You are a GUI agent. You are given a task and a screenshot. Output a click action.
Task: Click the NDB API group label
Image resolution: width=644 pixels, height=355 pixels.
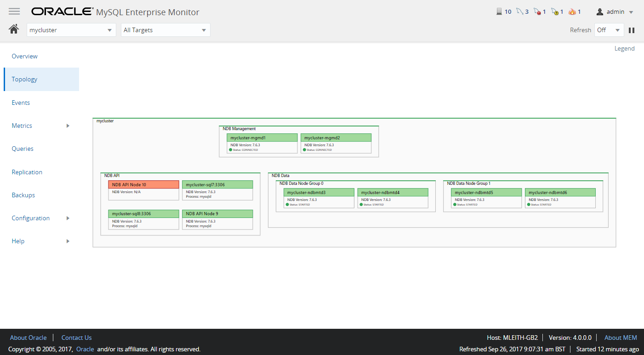112,175
